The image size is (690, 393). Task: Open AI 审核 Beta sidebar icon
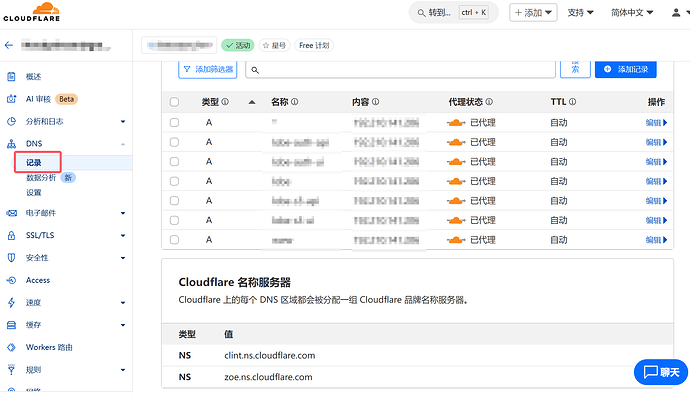coord(11,99)
